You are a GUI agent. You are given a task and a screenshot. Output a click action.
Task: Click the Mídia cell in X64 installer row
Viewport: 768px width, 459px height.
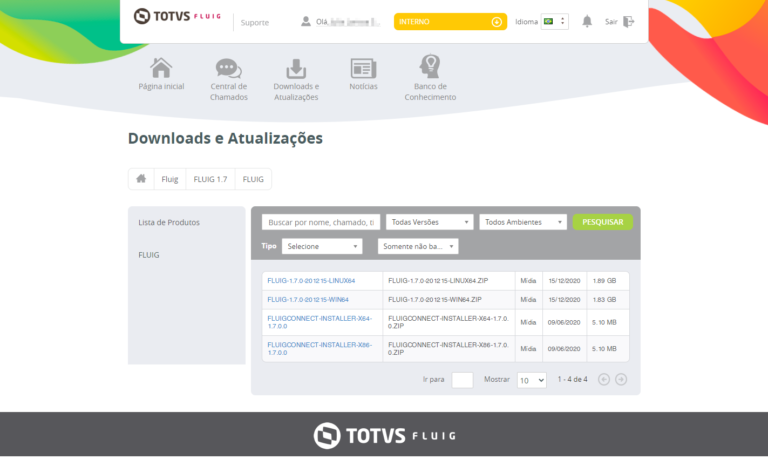[x=528, y=322]
